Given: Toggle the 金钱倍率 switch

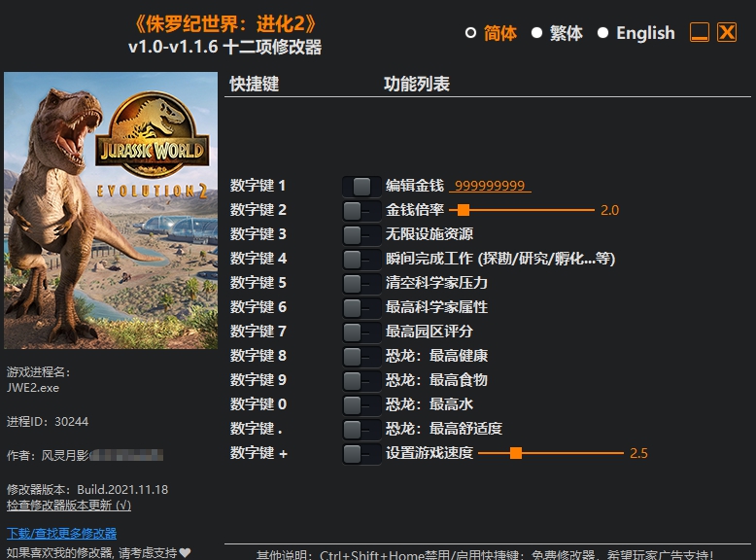Looking at the screenshot, I should 361,210.
